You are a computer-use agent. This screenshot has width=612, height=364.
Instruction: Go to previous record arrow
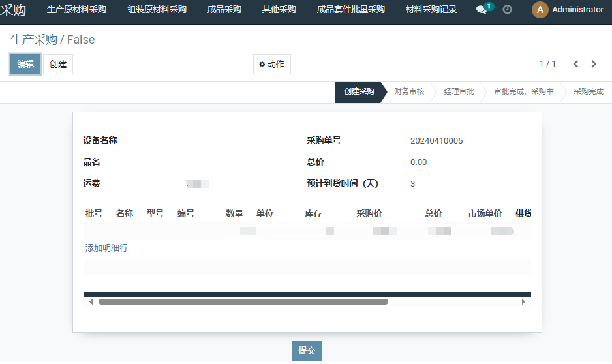coord(575,64)
